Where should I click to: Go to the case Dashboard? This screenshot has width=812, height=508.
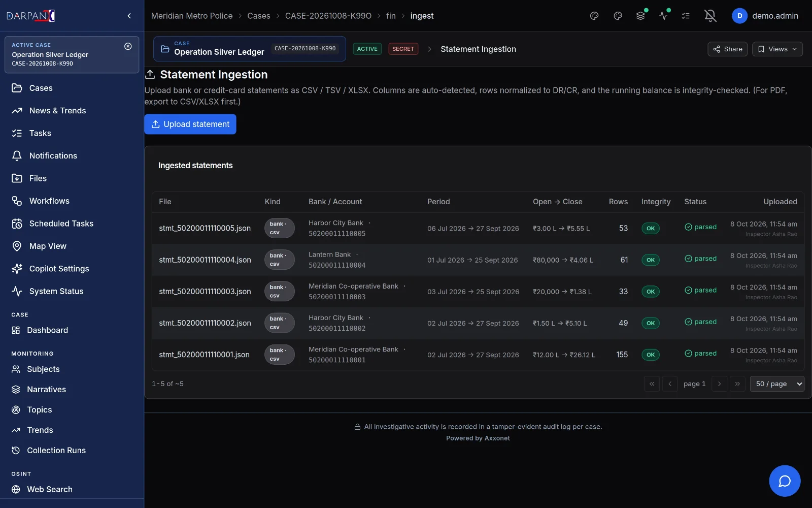[72, 330]
